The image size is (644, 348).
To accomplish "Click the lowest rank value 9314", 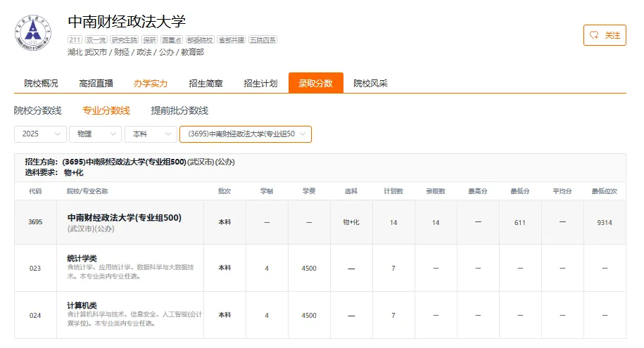I will click(x=605, y=222).
